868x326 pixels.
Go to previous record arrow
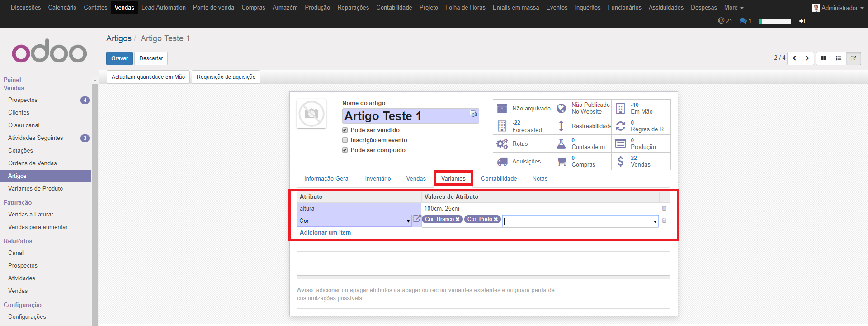point(794,58)
